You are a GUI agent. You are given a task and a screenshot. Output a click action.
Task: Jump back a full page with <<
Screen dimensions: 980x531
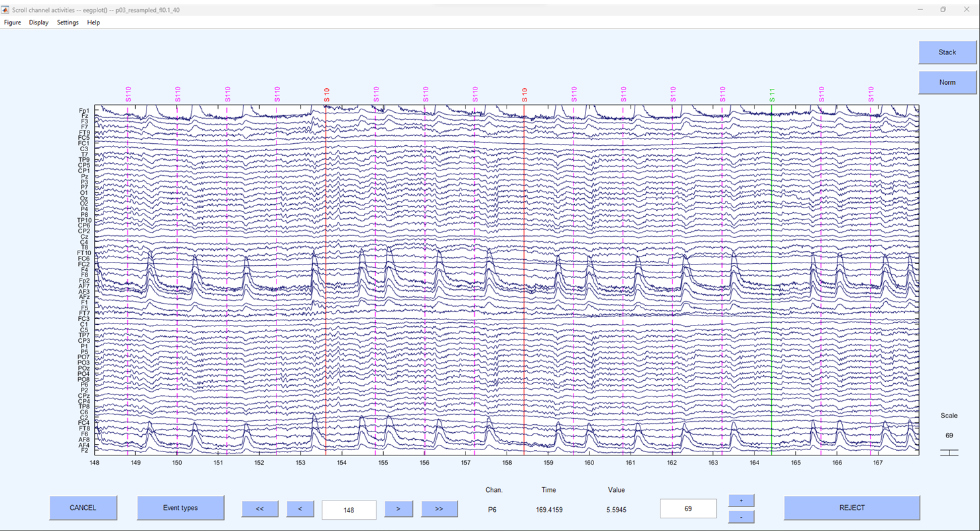pos(260,508)
